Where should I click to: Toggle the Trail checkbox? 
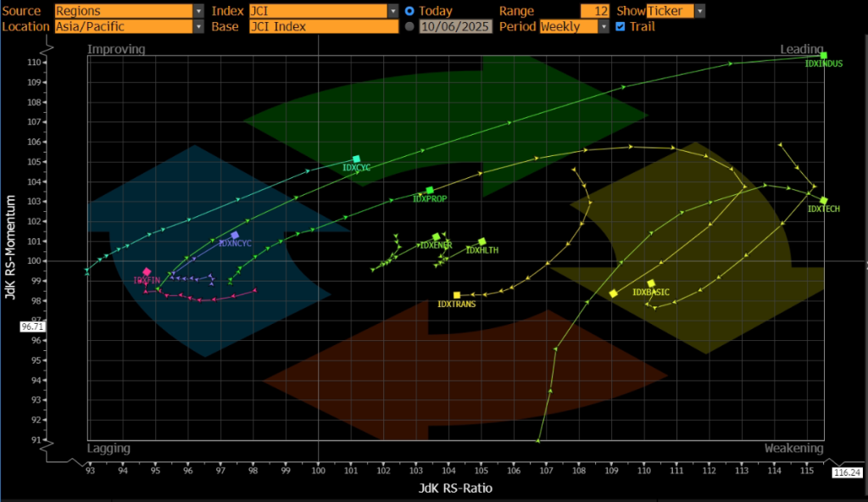click(x=620, y=26)
